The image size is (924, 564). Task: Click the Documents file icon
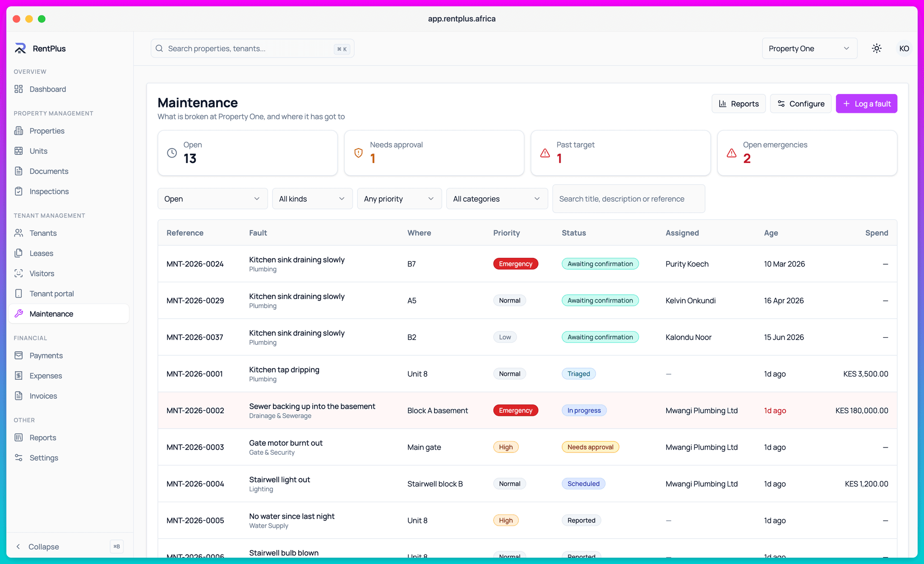pos(18,171)
